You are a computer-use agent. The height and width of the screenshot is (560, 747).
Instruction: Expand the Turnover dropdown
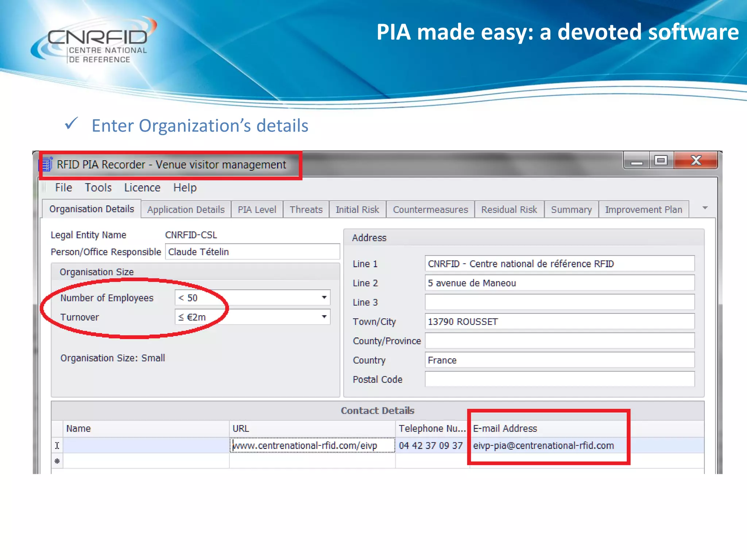[324, 317]
